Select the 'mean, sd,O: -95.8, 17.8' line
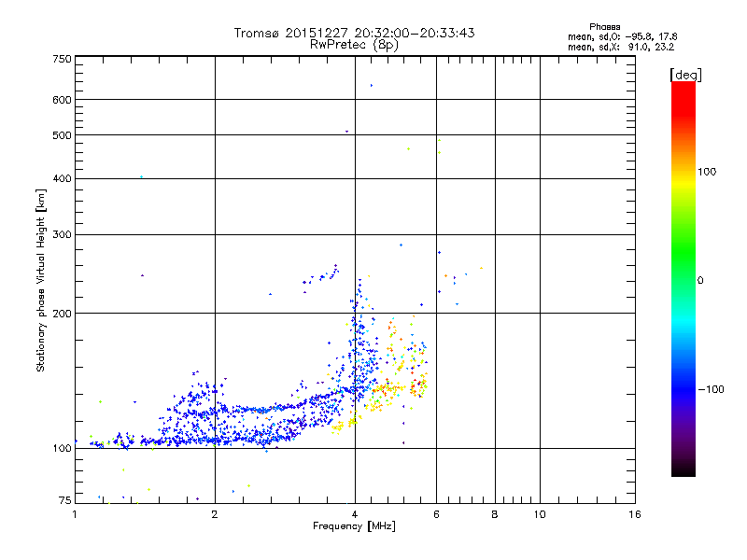Screen dimensions: 747x560 coord(622,36)
